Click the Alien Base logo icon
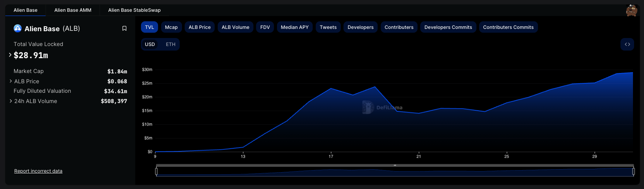The height and width of the screenshot is (189, 644). click(x=17, y=29)
